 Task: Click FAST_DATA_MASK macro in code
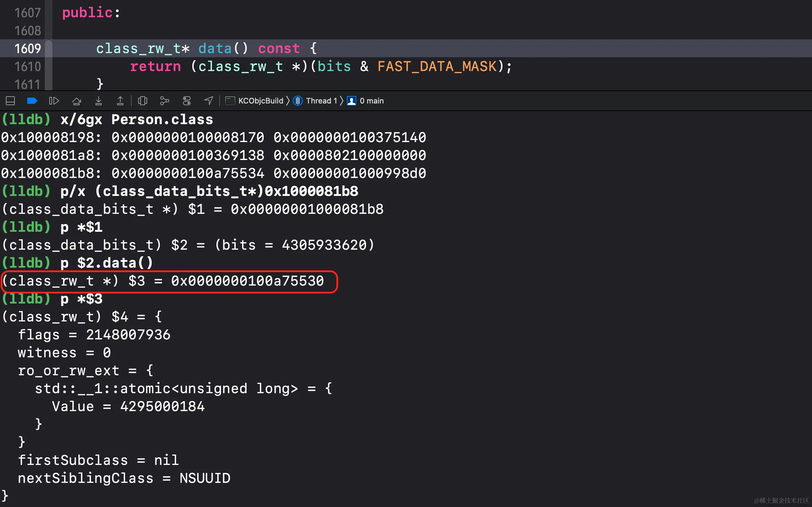tap(437, 67)
